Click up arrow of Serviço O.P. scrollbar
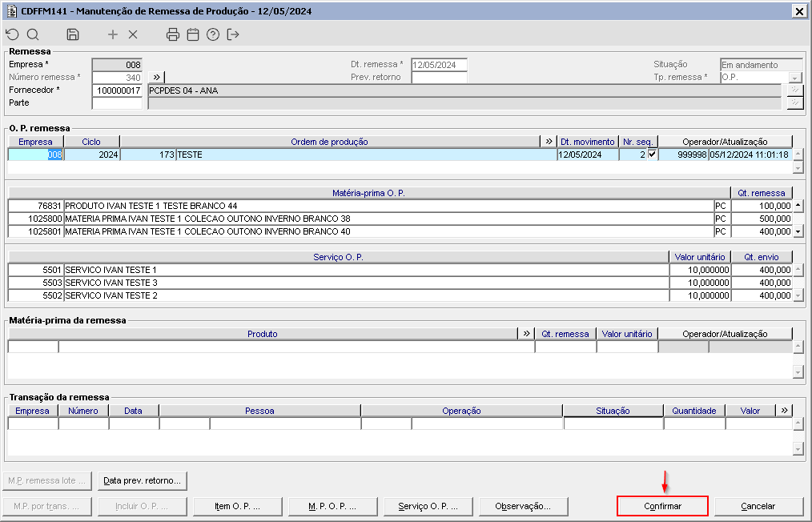Screen dimensions: 812x522 798,269
